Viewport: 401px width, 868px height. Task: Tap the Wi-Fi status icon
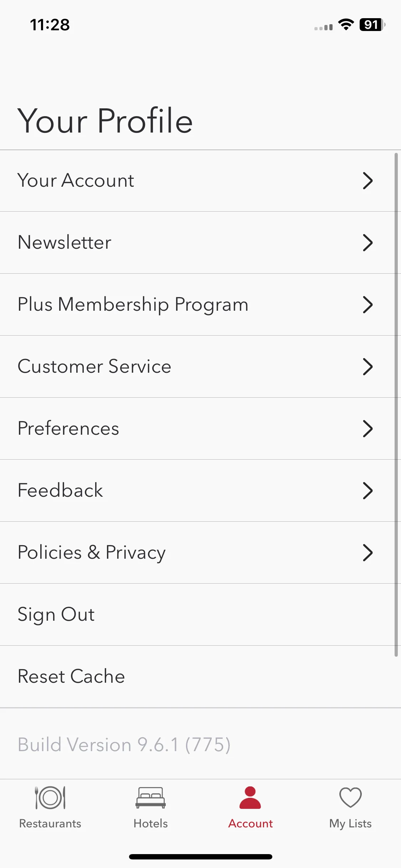point(346,25)
